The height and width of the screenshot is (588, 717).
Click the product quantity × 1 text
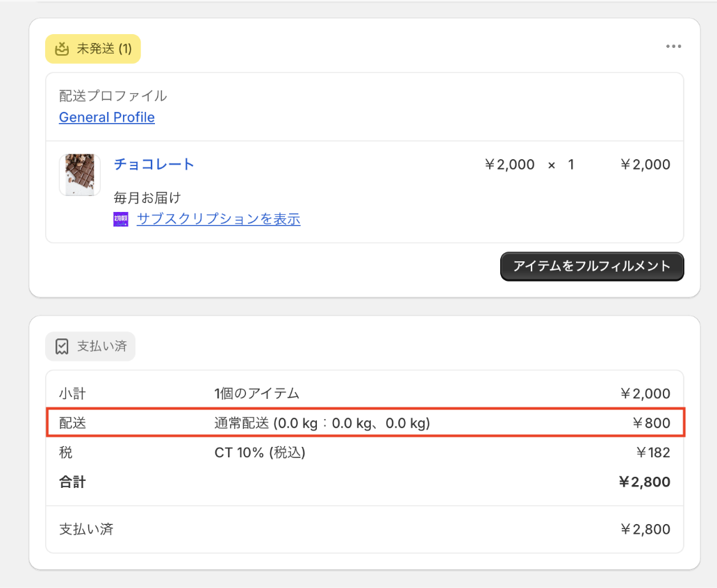[561, 165]
